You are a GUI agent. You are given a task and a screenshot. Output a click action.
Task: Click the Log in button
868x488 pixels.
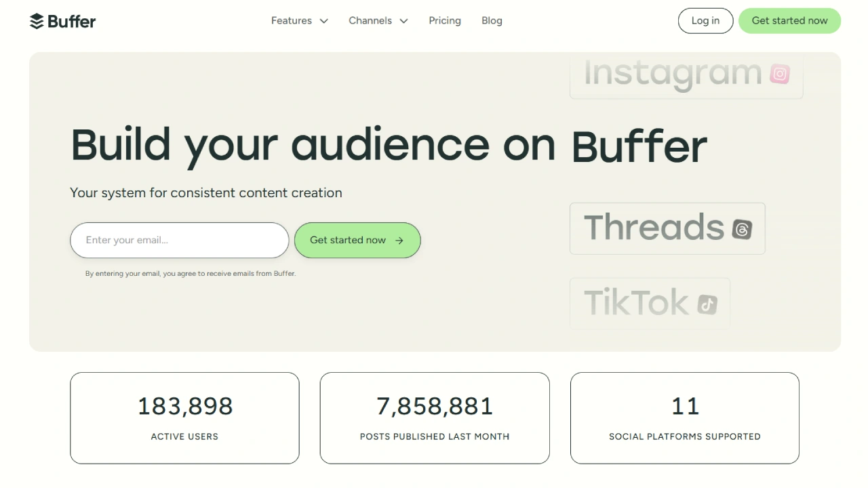click(x=705, y=21)
